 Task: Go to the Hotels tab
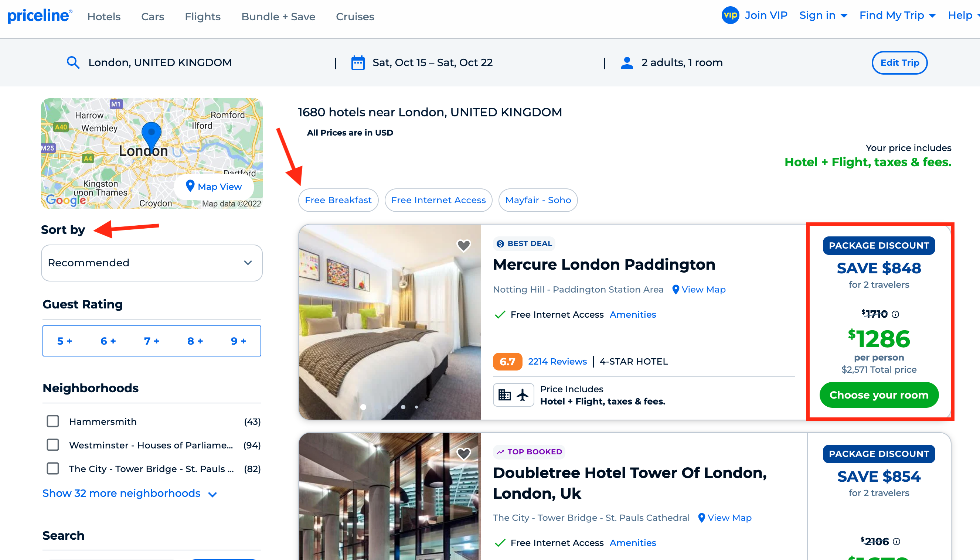(x=104, y=17)
